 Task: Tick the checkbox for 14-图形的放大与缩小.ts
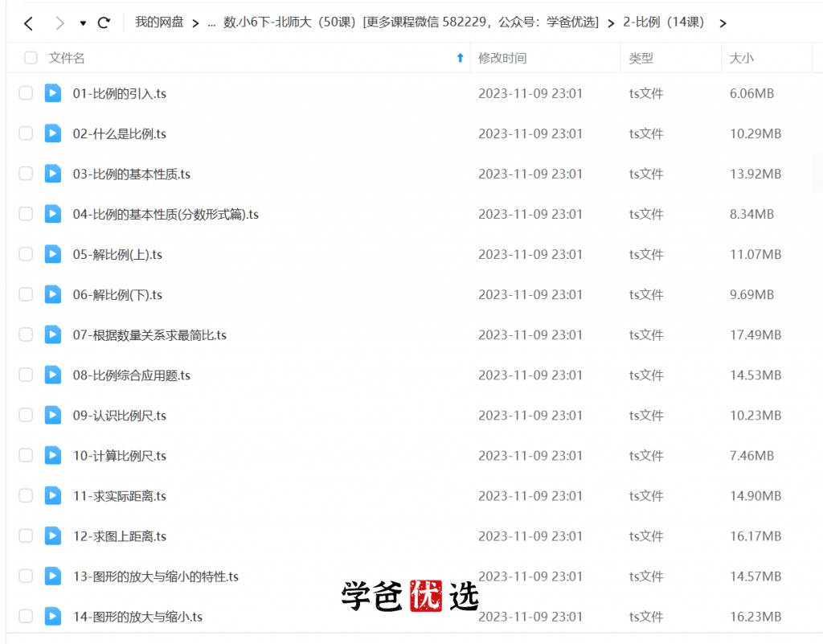point(26,616)
